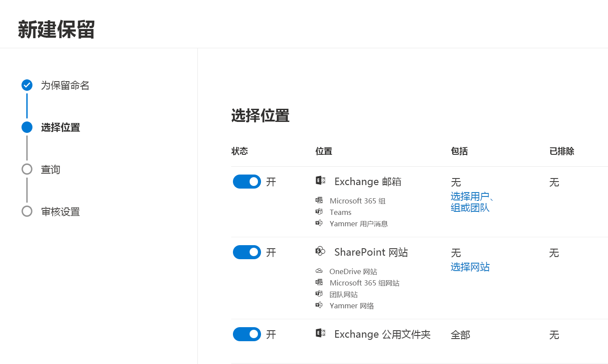The height and width of the screenshot is (364, 608).
Task: Click the Exchange 邮箱 location name
Action: click(368, 182)
